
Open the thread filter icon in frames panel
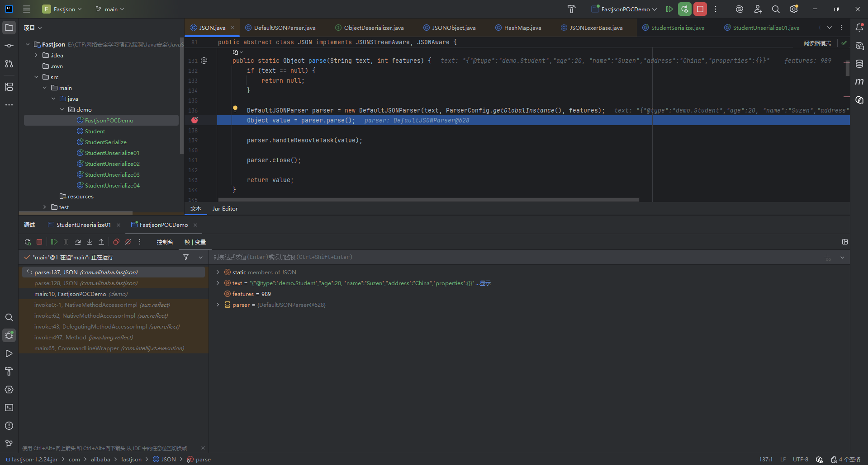click(x=186, y=257)
